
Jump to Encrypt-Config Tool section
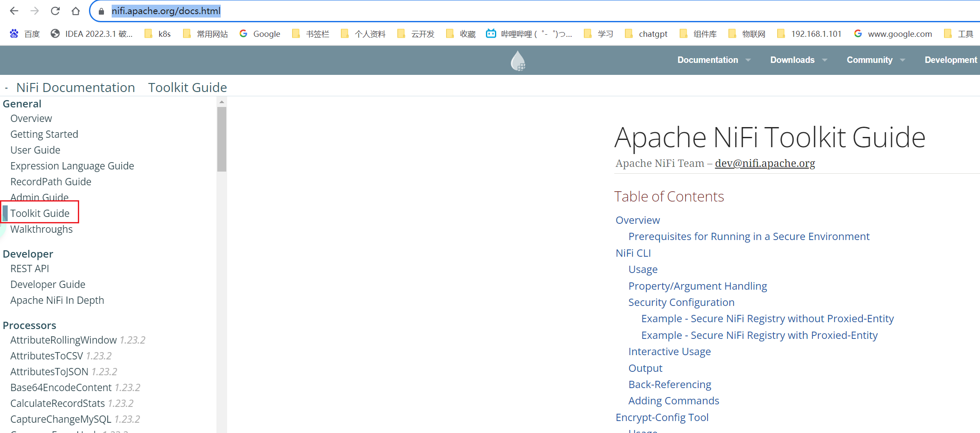[662, 418]
